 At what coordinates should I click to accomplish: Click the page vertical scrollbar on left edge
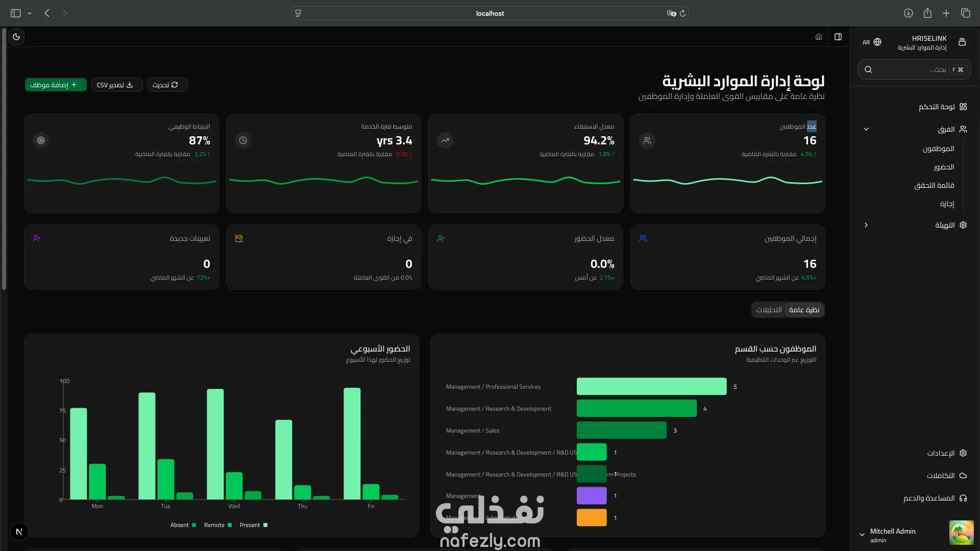[x=4, y=159]
